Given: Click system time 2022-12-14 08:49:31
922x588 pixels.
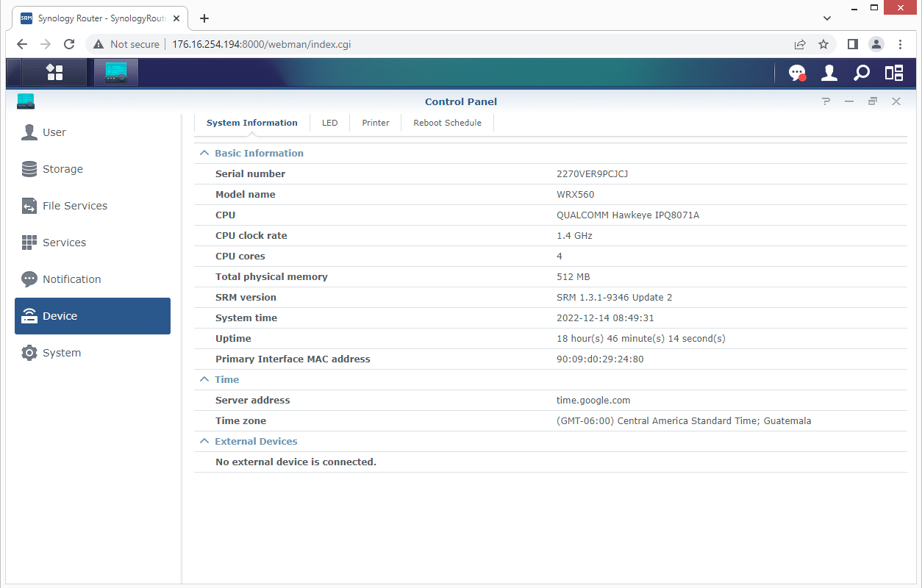Looking at the screenshot, I should pyautogui.click(x=605, y=318).
